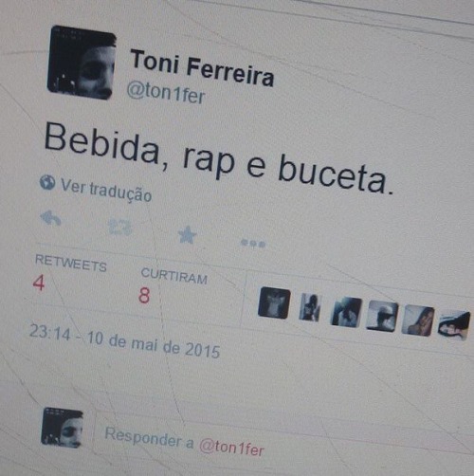
Task: Click the @ton1fer handle under the name
Action: click(x=166, y=93)
